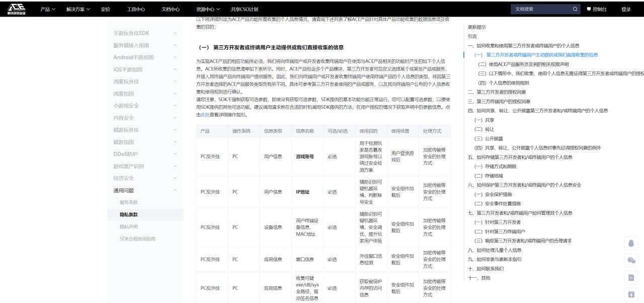The image size is (644, 303).
Task: Open 服务条款 under 通用问题
Action: point(129,202)
